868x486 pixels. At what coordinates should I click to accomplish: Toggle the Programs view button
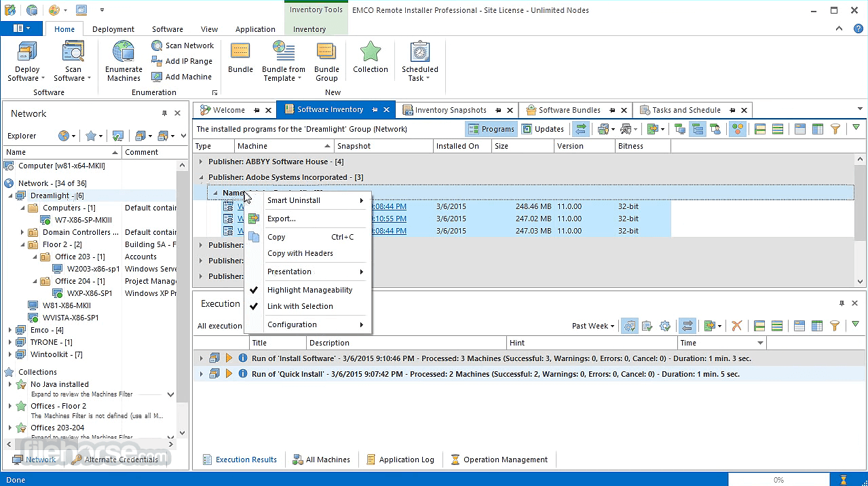(x=491, y=129)
